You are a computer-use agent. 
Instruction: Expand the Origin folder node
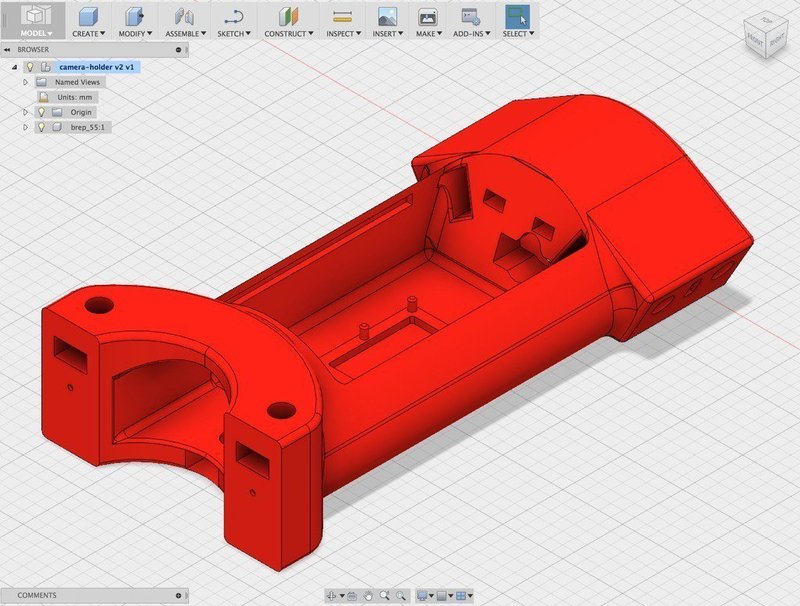click(26, 112)
